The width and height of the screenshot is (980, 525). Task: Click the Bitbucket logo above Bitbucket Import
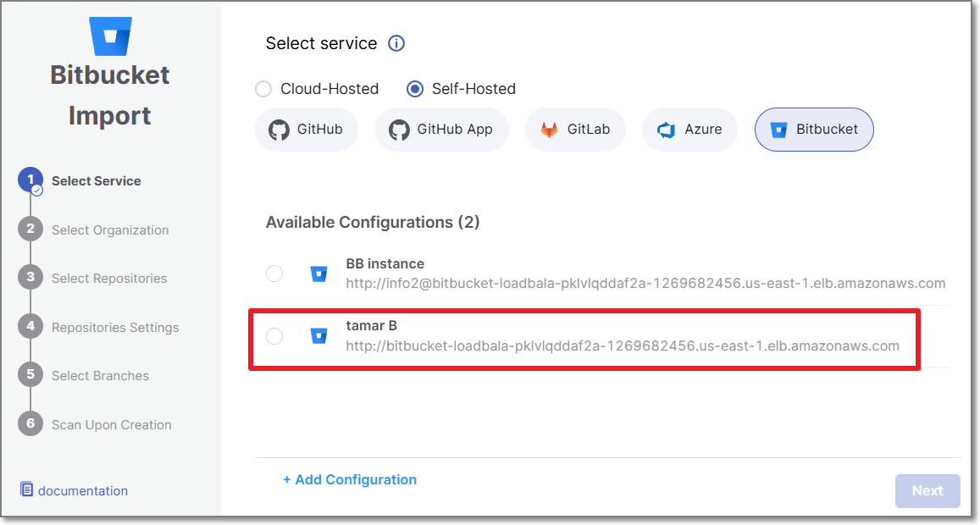pos(110,35)
